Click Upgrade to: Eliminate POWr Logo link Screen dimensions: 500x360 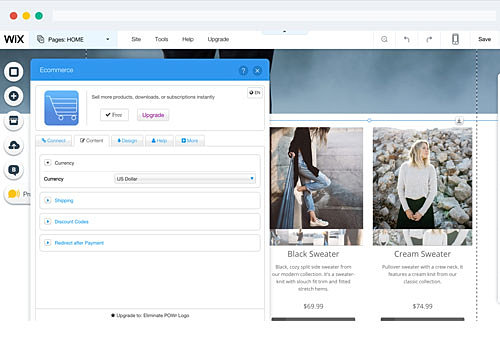click(x=150, y=315)
